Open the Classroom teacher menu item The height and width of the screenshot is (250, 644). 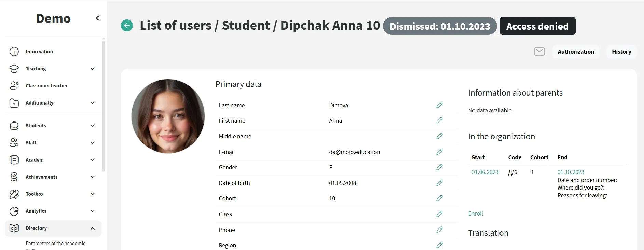pyautogui.click(x=47, y=86)
